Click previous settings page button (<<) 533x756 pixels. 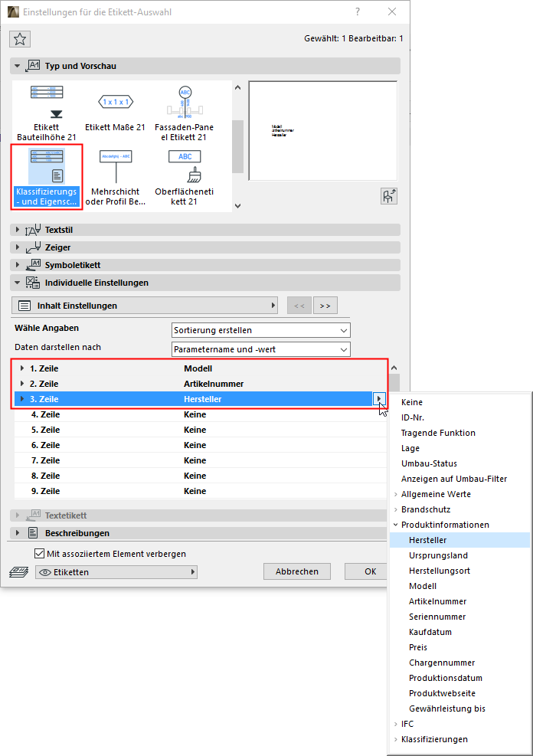coord(299,306)
